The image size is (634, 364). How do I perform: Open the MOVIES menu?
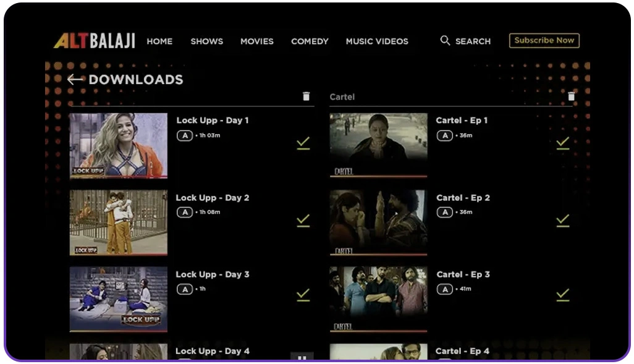256,41
